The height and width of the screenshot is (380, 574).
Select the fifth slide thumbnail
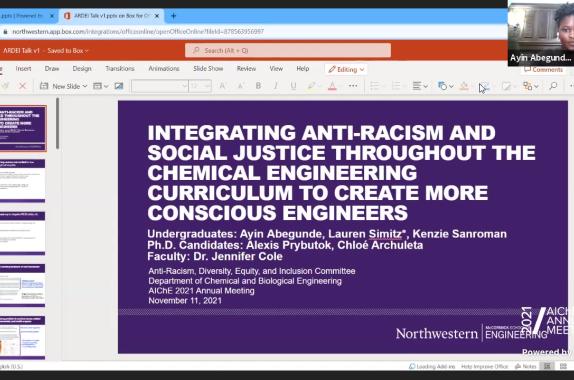point(22,338)
